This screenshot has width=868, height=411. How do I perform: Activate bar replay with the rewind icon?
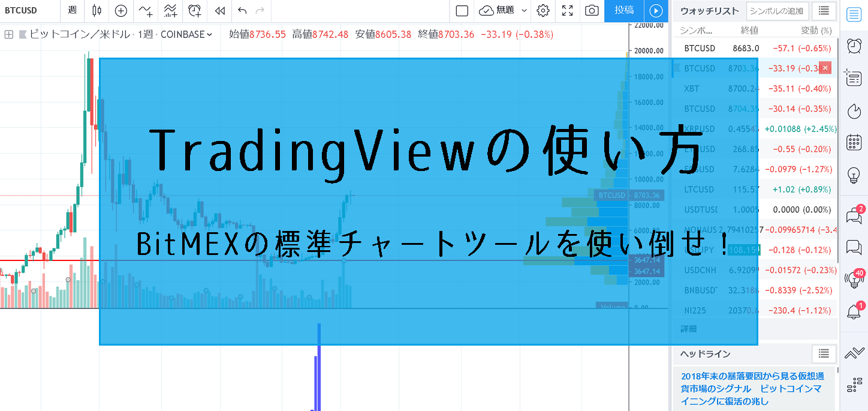[219, 11]
